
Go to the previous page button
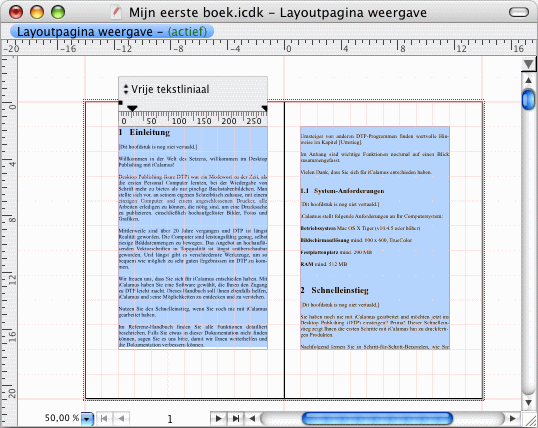coord(121,418)
